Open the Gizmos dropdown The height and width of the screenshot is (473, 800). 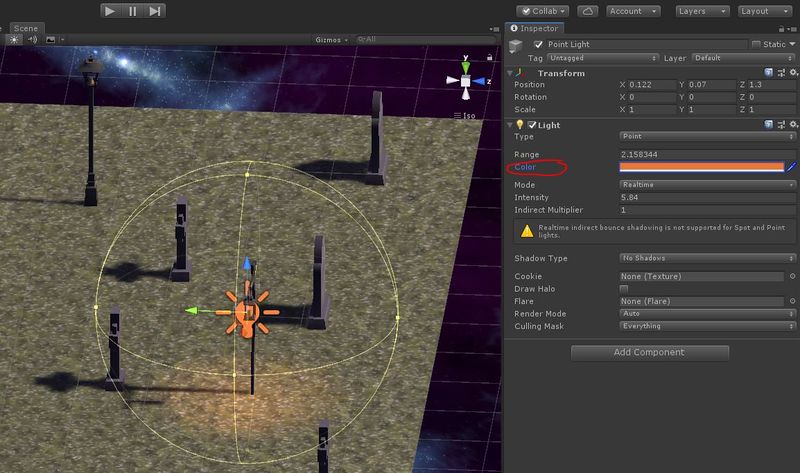tap(331, 40)
